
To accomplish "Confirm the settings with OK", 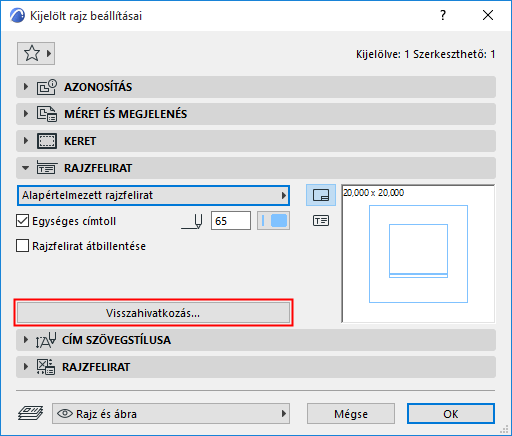I will [x=451, y=414].
